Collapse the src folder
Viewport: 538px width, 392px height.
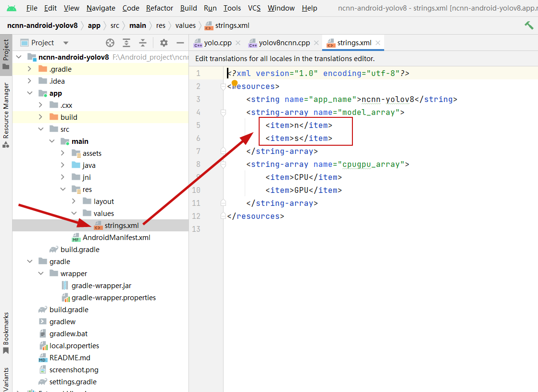41,129
